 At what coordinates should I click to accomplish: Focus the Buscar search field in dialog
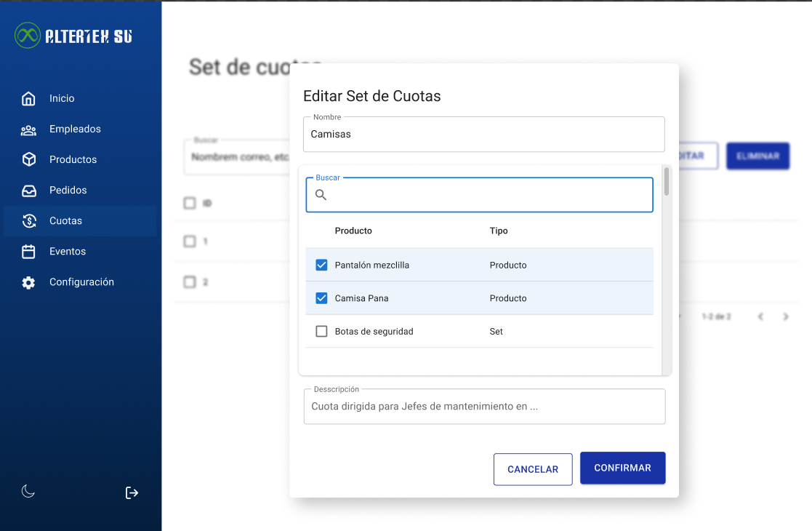[480, 195]
